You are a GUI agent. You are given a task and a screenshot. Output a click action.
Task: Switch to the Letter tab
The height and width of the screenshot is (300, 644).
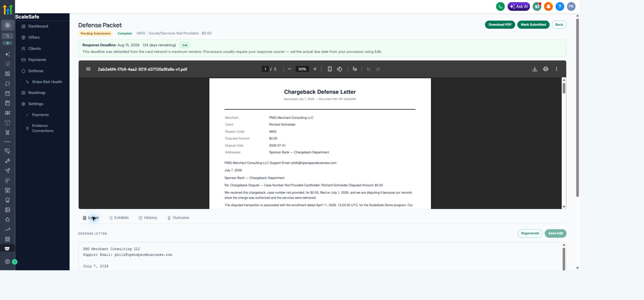(91, 218)
